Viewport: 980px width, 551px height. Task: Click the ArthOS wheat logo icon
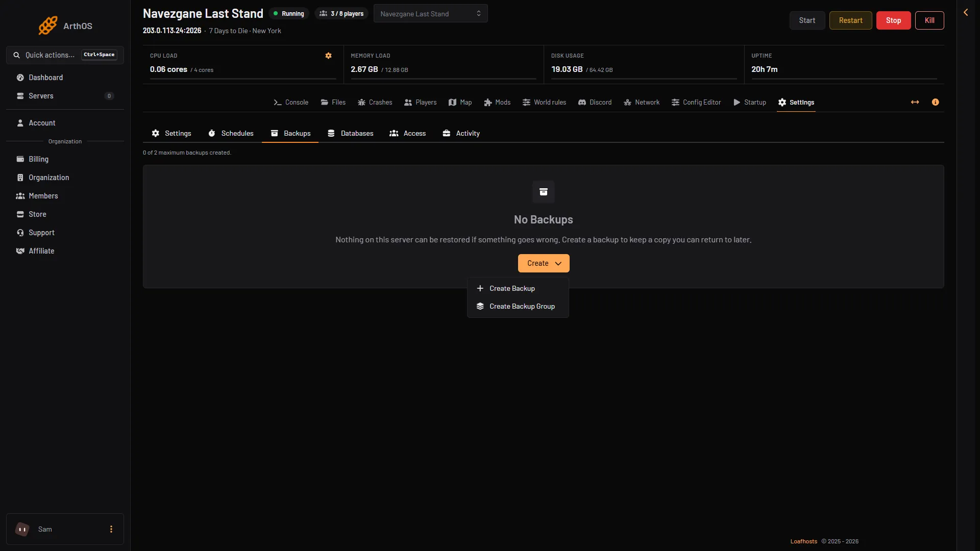(x=48, y=26)
